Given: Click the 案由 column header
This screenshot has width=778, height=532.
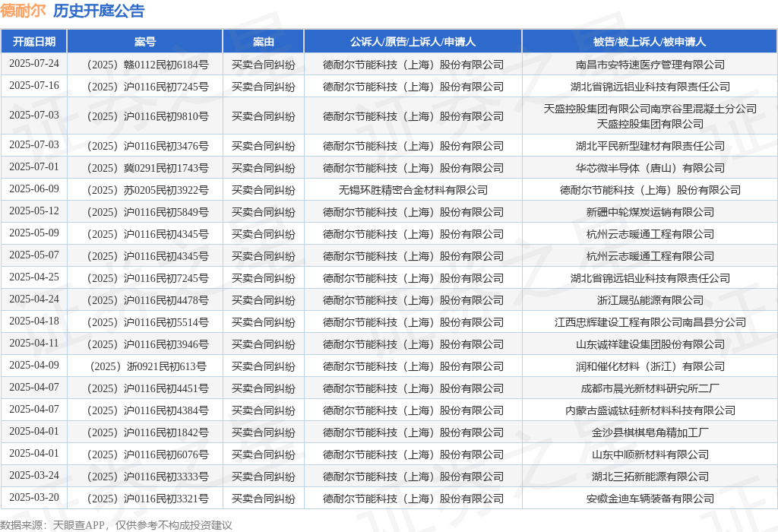Looking at the screenshot, I should [x=264, y=42].
